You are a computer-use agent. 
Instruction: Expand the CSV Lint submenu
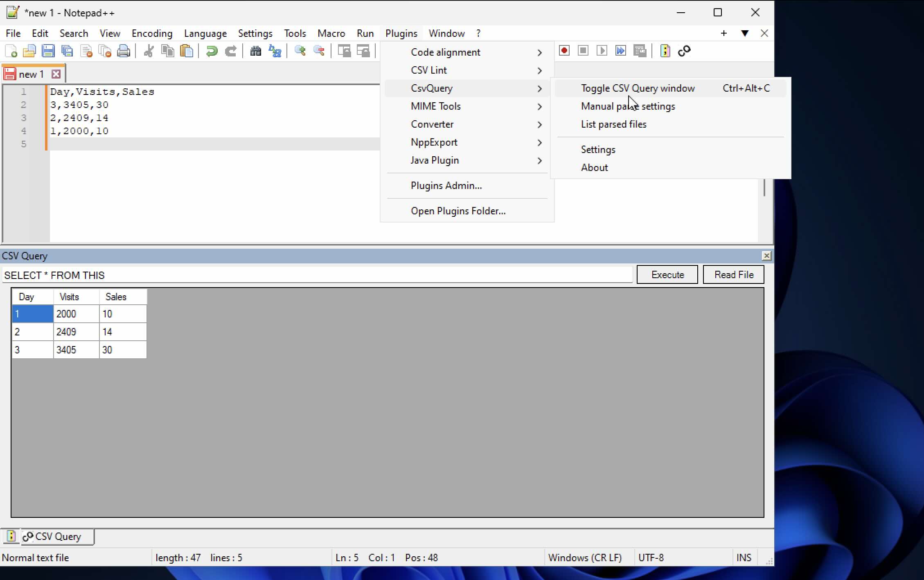429,70
